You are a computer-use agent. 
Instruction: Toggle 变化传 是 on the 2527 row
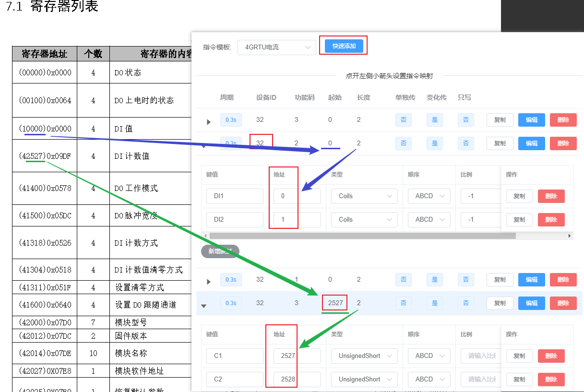click(435, 303)
